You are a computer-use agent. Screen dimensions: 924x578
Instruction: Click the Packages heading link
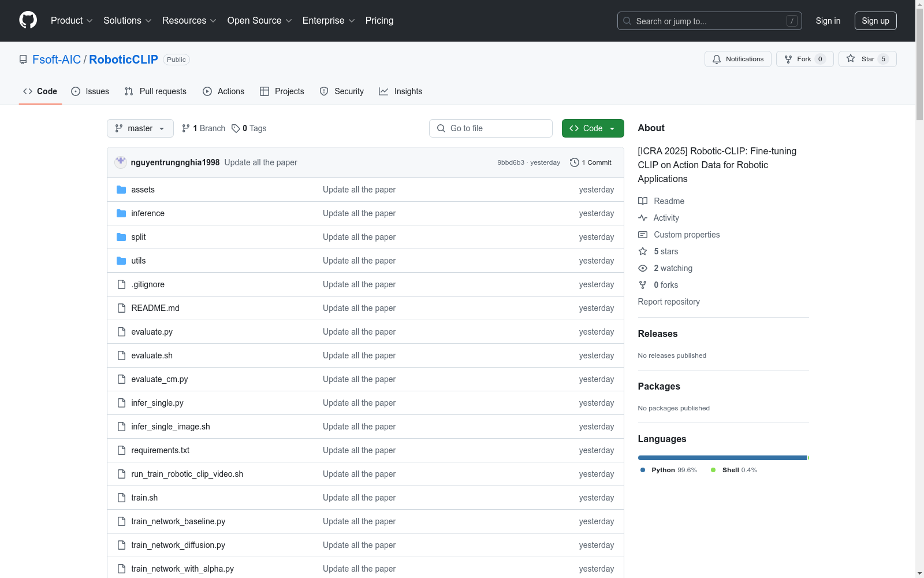(659, 386)
